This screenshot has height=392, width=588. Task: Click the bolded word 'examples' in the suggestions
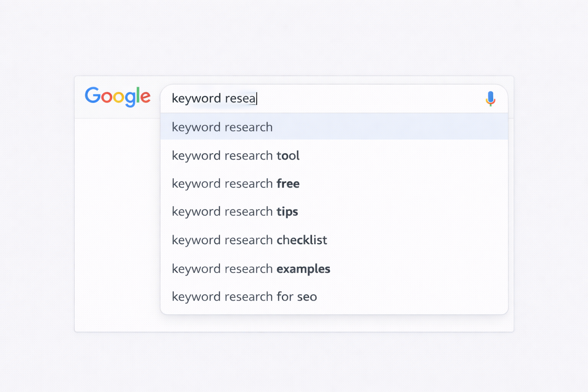303,269
